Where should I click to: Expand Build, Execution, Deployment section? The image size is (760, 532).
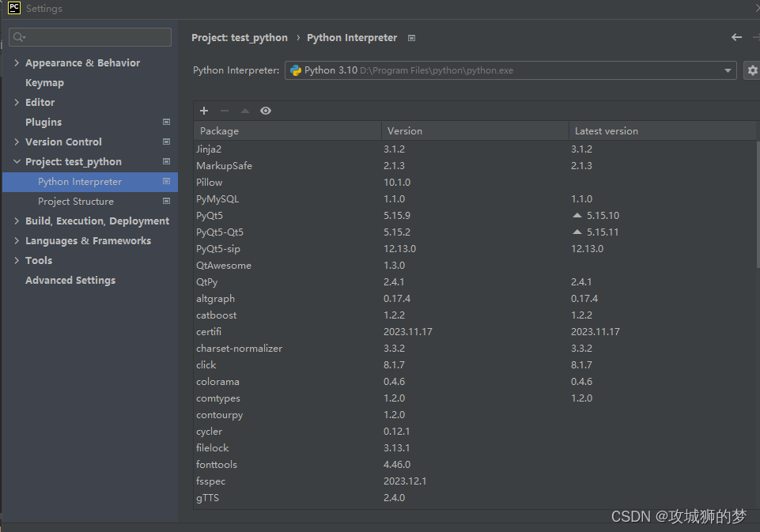[x=17, y=221]
